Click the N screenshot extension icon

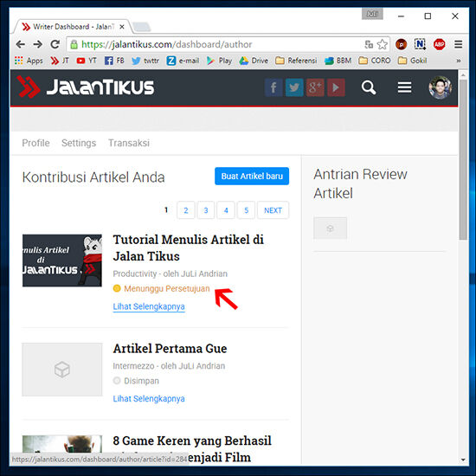[420, 44]
